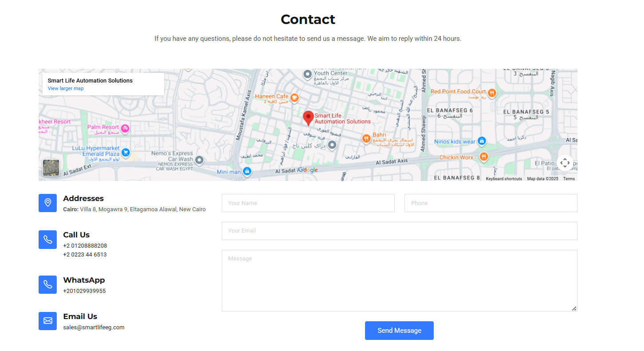
Task: Click the Email Us envelope icon
Action: click(x=47, y=321)
